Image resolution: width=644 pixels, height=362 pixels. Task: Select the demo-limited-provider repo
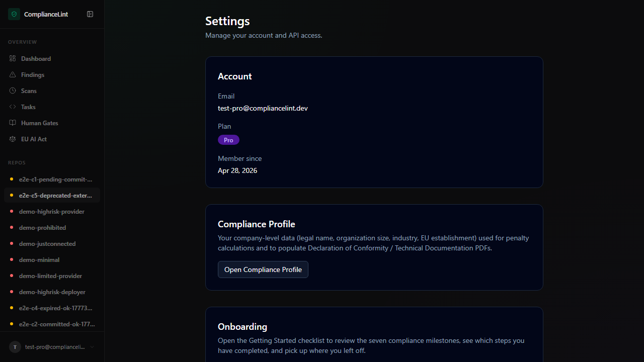(x=50, y=276)
